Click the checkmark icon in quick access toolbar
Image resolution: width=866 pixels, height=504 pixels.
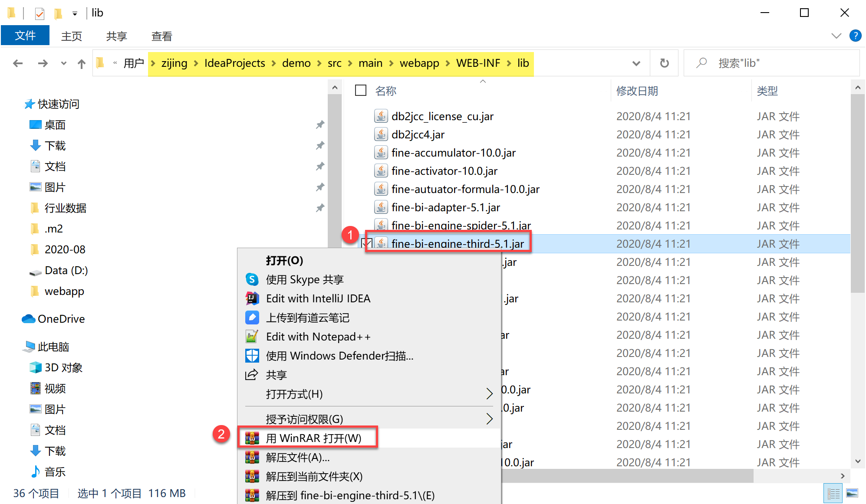pyautogui.click(x=40, y=13)
